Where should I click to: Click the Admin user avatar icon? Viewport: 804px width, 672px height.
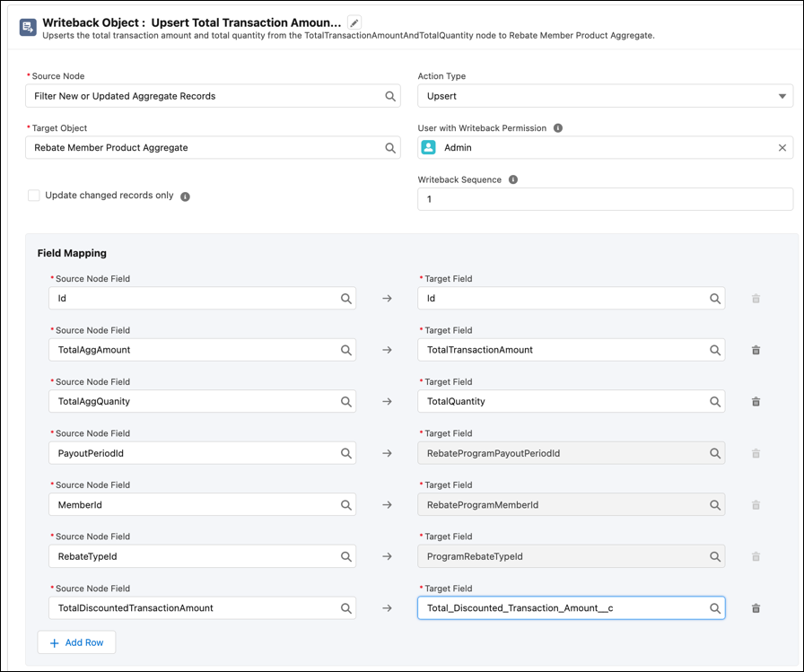430,148
